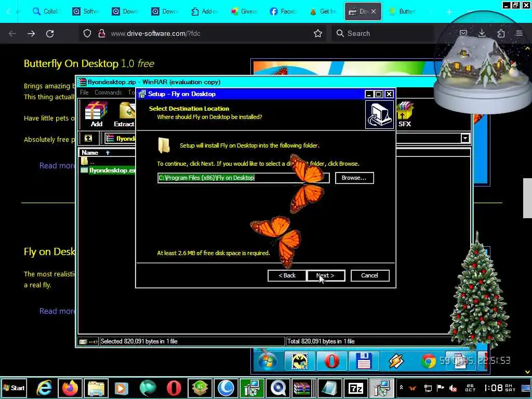Screen dimensions: 532x399
Task: Open the Firefox extensions puzzle icon
Action: coord(501,33)
